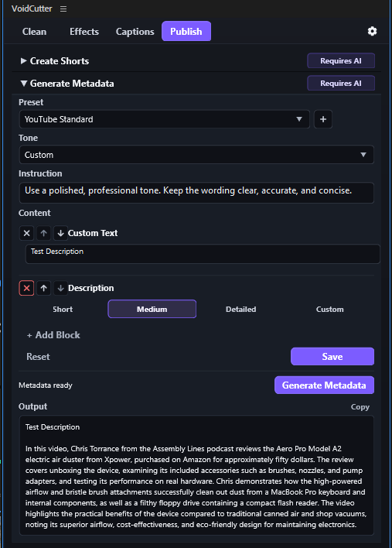Move the Description block up

[x=43, y=289]
